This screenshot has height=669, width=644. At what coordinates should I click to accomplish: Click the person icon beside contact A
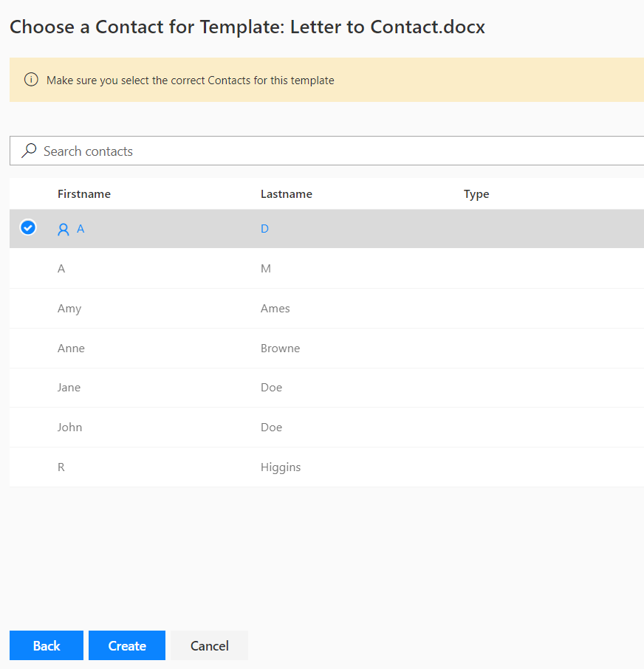pos(64,230)
